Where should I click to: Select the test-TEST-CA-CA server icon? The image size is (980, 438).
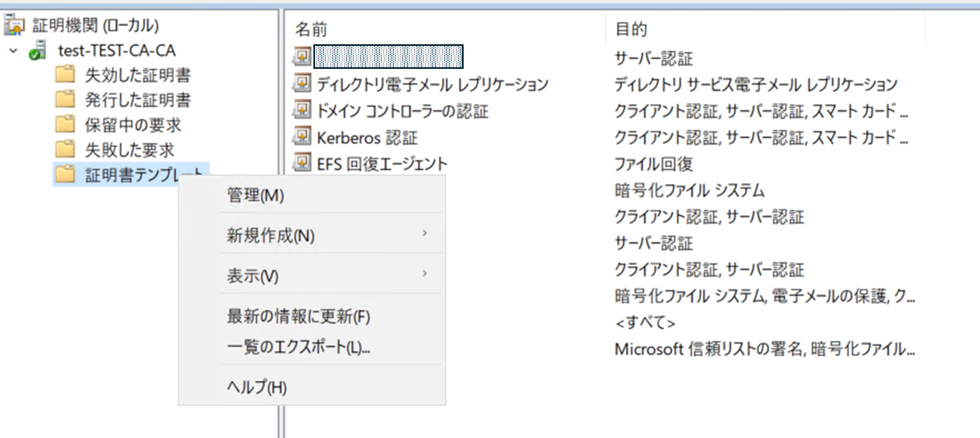38,50
